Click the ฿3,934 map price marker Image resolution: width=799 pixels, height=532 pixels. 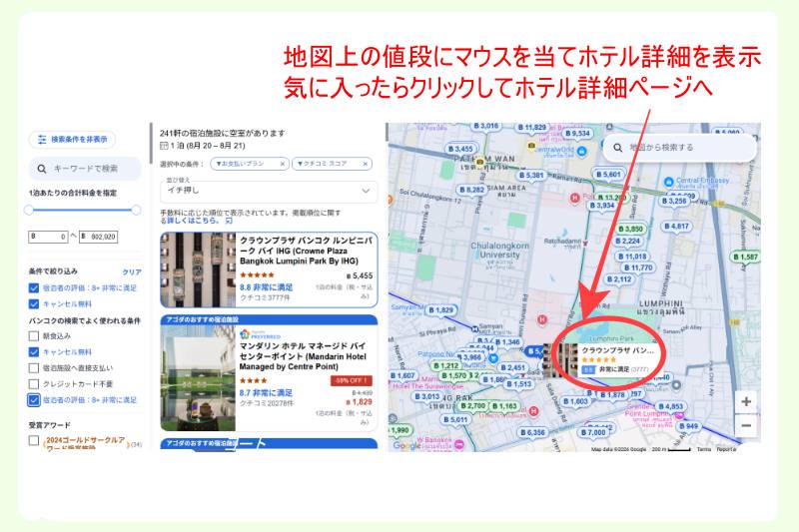(x=602, y=206)
